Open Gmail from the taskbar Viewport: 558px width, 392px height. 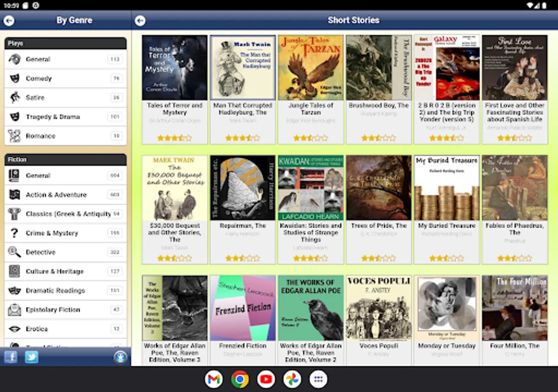(214, 379)
